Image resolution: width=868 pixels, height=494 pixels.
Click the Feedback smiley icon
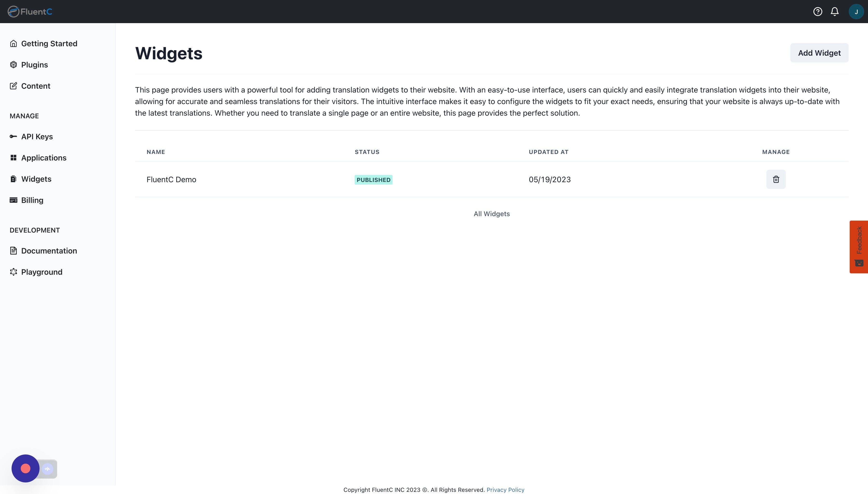(859, 263)
